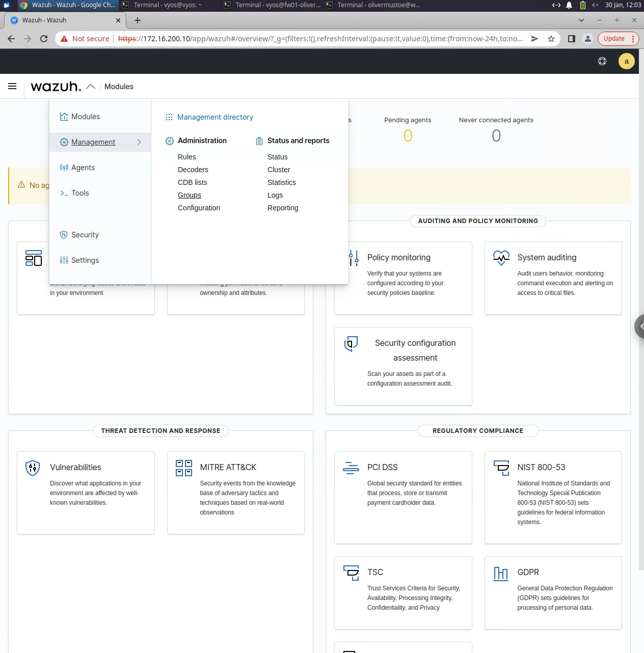Open NIST 800-53 module card
Viewport: 644px width, 653px height.
click(x=553, y=498)
